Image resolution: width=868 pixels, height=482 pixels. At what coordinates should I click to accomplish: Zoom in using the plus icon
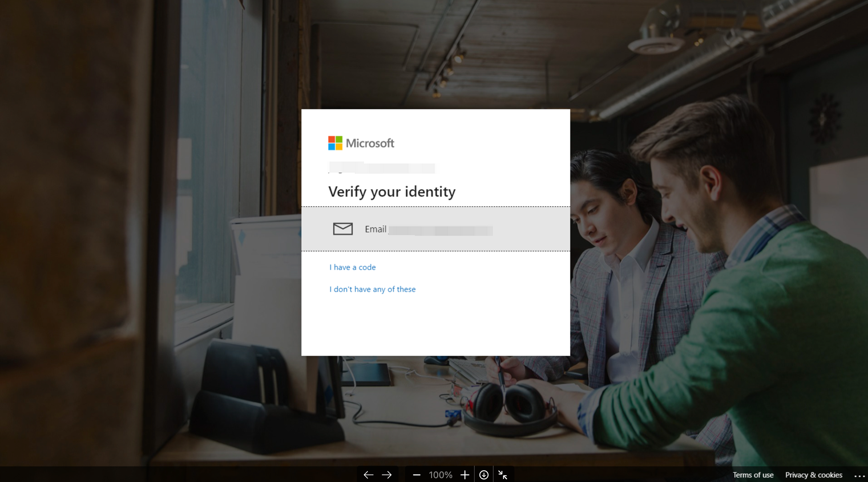point(465,475)
